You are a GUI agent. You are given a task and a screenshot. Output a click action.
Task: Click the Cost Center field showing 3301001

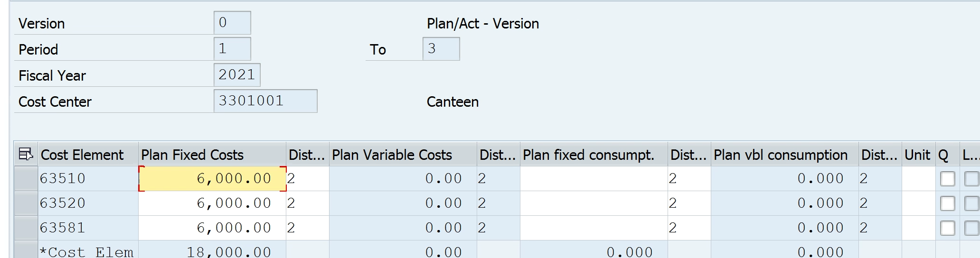[x=265, y=101]
